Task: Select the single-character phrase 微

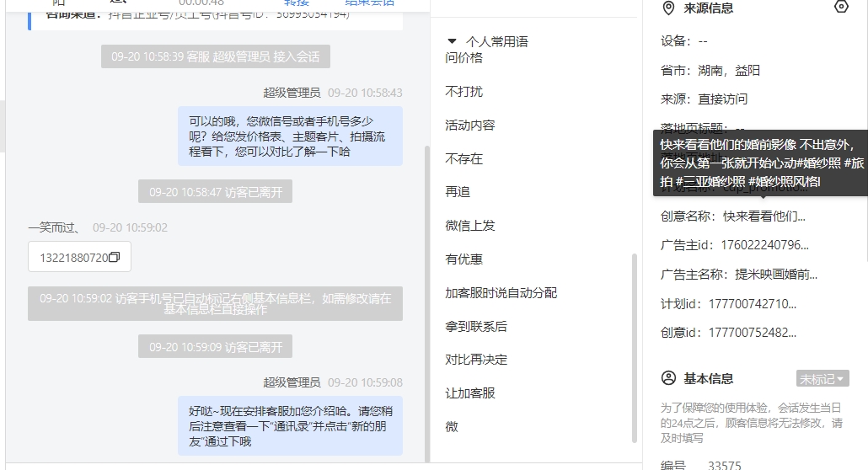Action: coord(452,427)
